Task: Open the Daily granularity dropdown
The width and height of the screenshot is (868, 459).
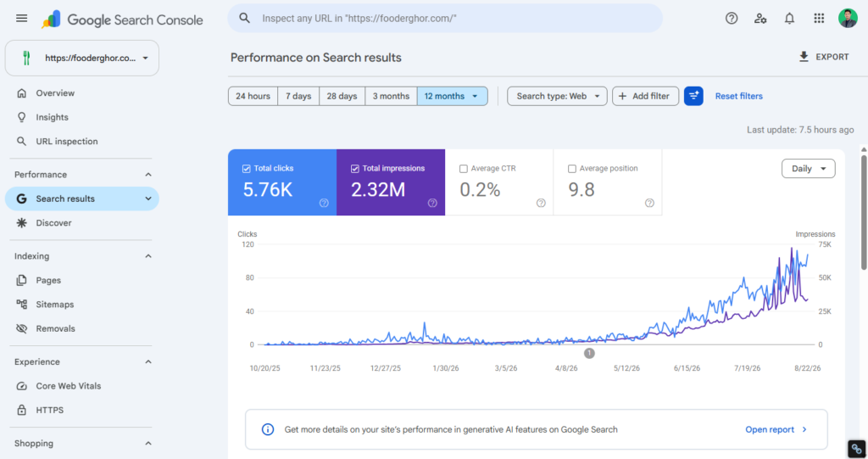Action: click(x=808, y=169)
